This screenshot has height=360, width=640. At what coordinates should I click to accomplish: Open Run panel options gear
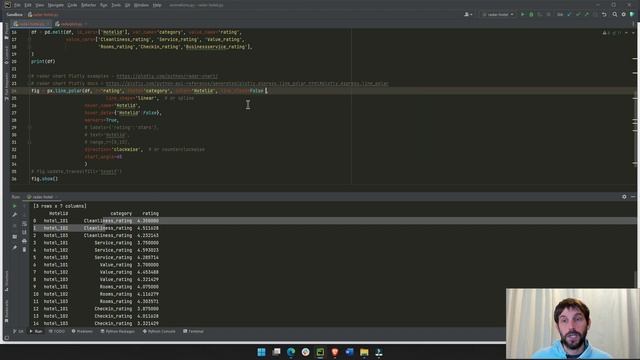[x=624, y=197]
